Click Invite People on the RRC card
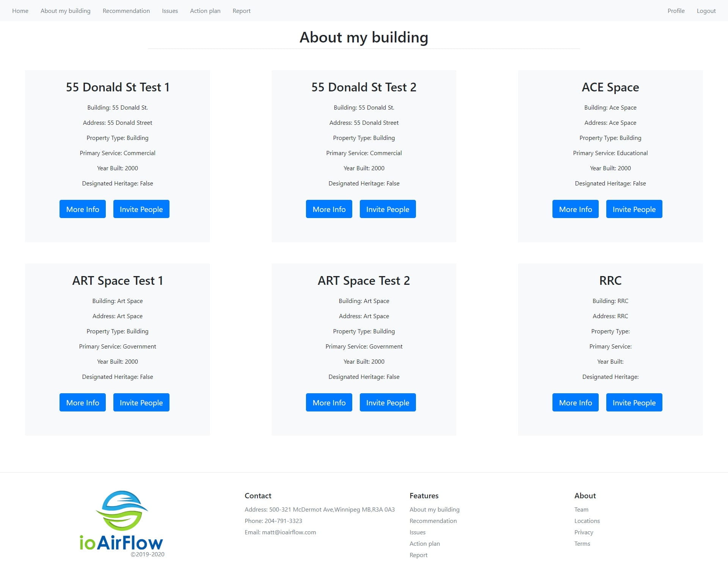The image size is (728, 584). (634, 402)
